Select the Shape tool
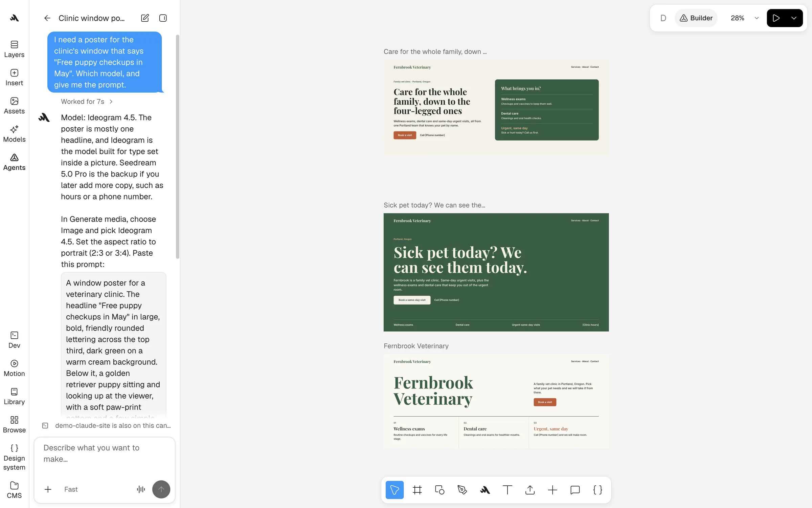 click(x=439, y=490)
